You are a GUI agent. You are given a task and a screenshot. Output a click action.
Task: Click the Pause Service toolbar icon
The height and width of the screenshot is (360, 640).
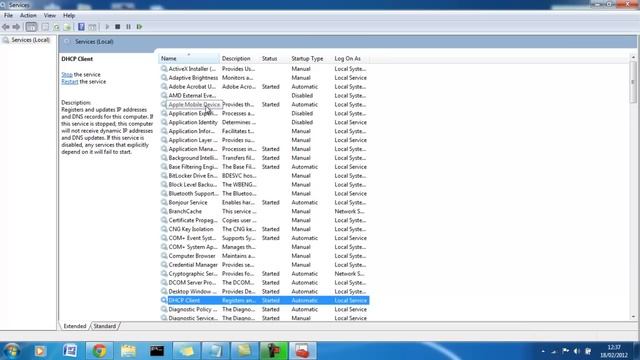point(129,27)
